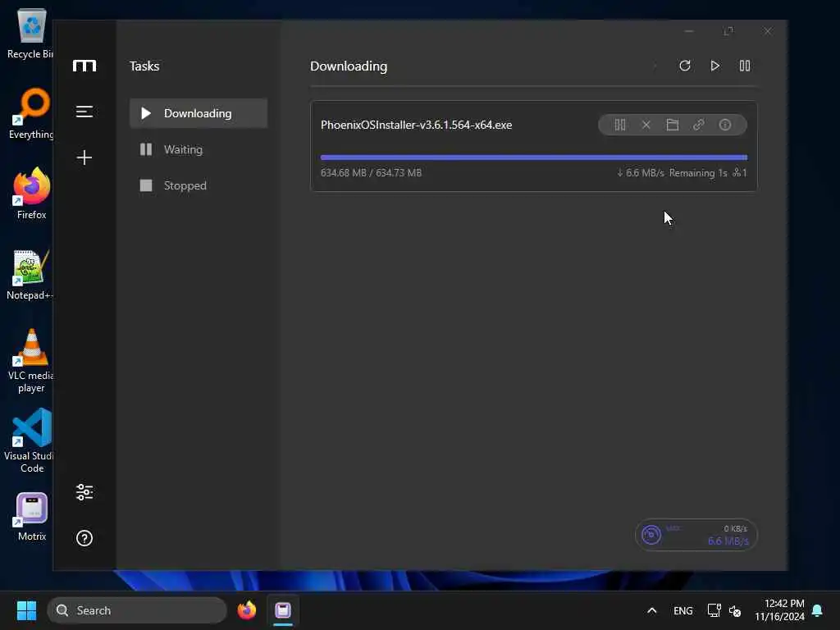
Task: View PhoenixOSInstaller task info details
Action: 725,125
